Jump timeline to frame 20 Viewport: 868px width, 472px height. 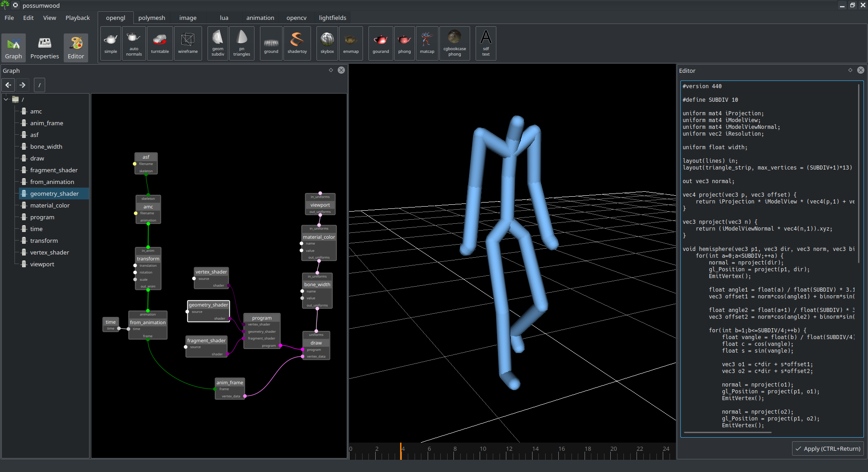pyautogui.click(x=613, y=449)
